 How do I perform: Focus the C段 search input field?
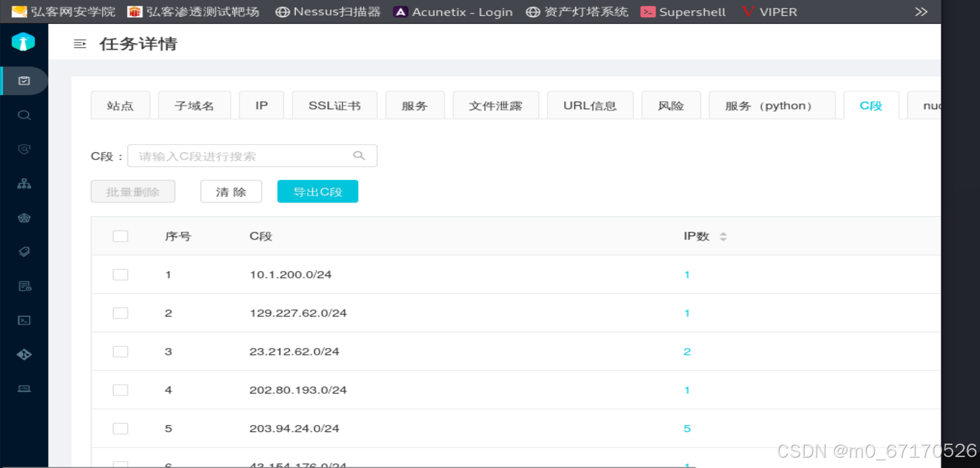pyautogui.click(x=252, y=155)
